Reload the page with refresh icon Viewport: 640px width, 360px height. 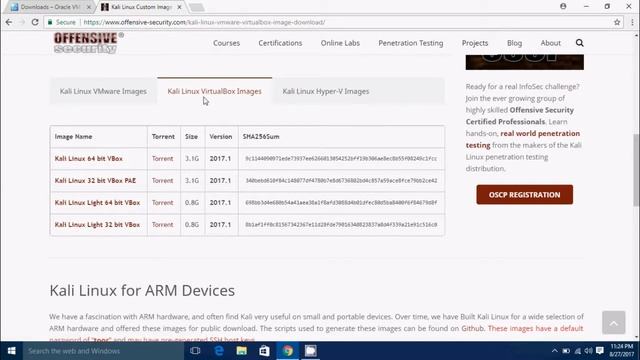[35, 22]
